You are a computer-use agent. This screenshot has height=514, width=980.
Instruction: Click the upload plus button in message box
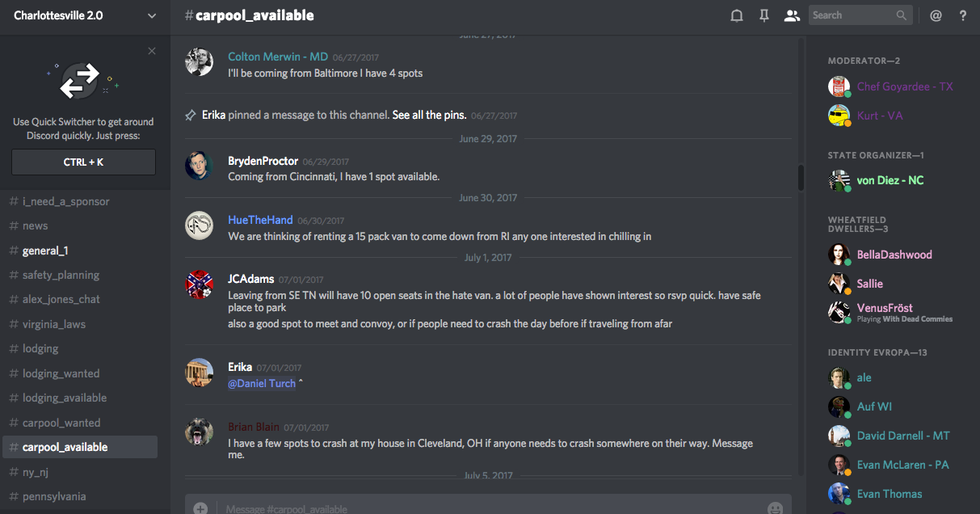pyautogui.click(x=200, y=508)
